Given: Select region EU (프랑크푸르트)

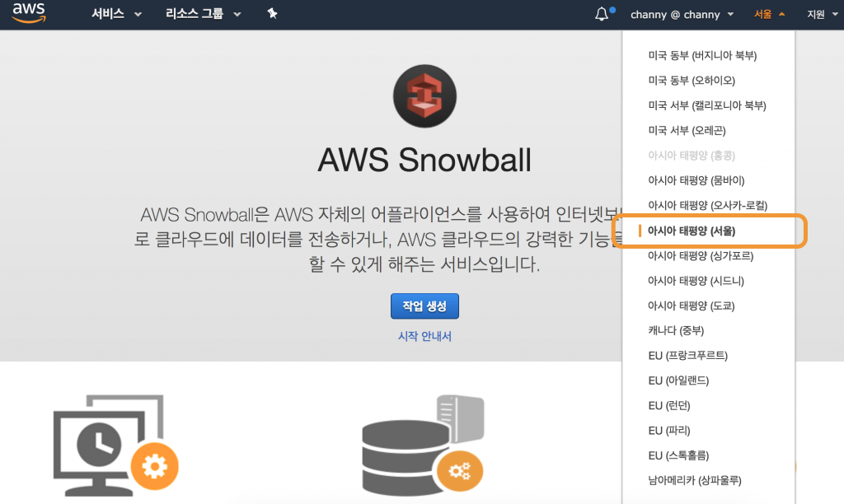Looking at the screenshot, I should [688, 356].
